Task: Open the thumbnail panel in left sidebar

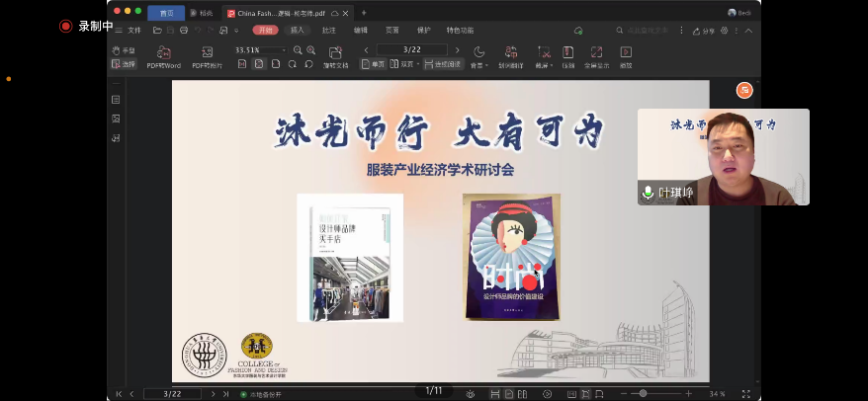Action: point(116,119)
